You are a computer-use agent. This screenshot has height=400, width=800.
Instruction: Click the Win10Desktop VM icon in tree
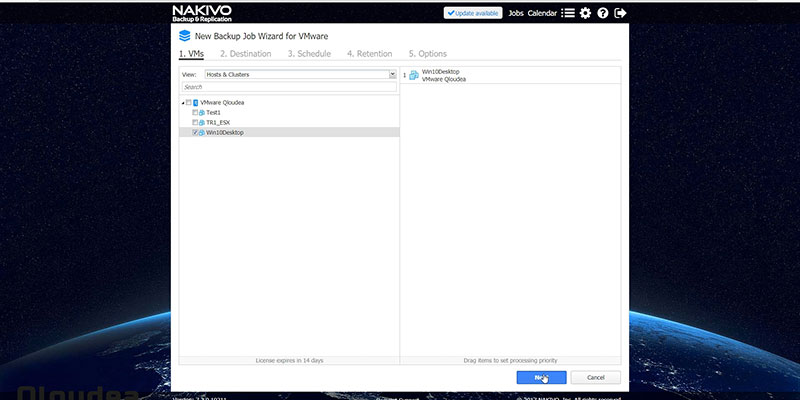pyautogui.click(x=202, y=133)
